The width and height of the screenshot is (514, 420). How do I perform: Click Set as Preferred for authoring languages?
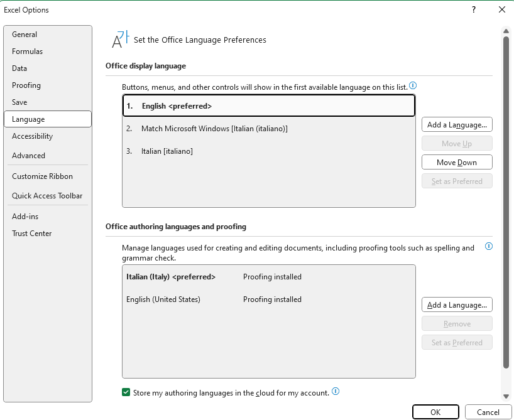click(x=457, y=343)
